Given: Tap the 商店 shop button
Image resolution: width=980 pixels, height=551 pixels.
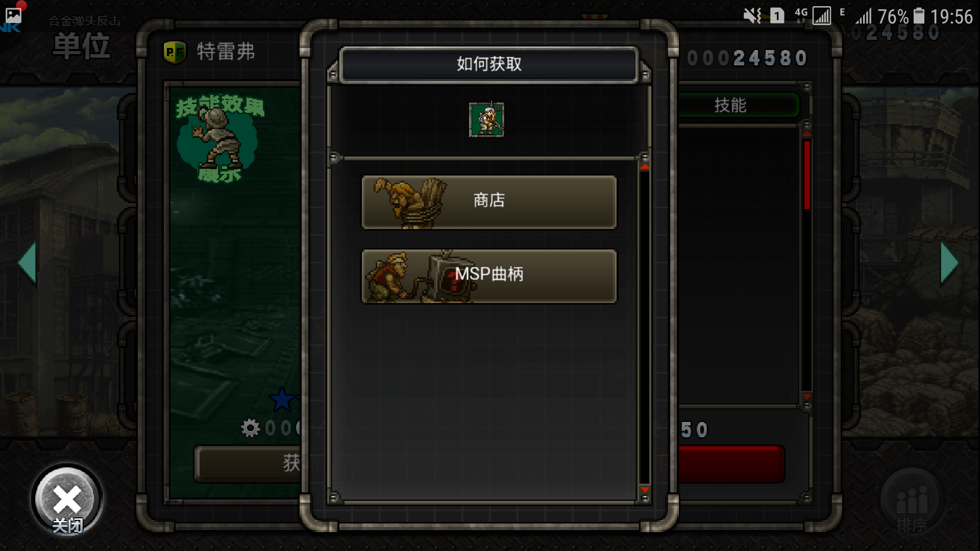Looking at the screenshot, I should tap(489, 202).
